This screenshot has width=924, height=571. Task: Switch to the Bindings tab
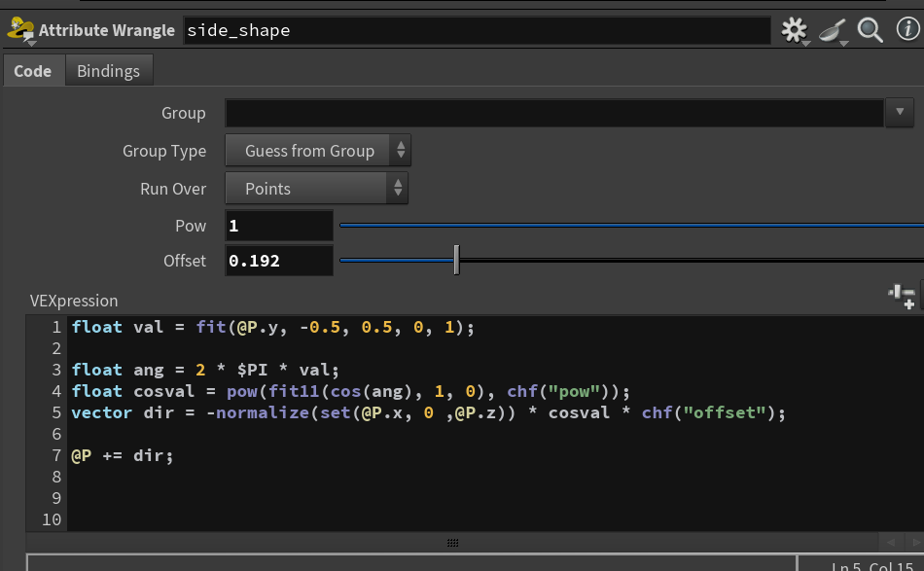tap(108, 71)
